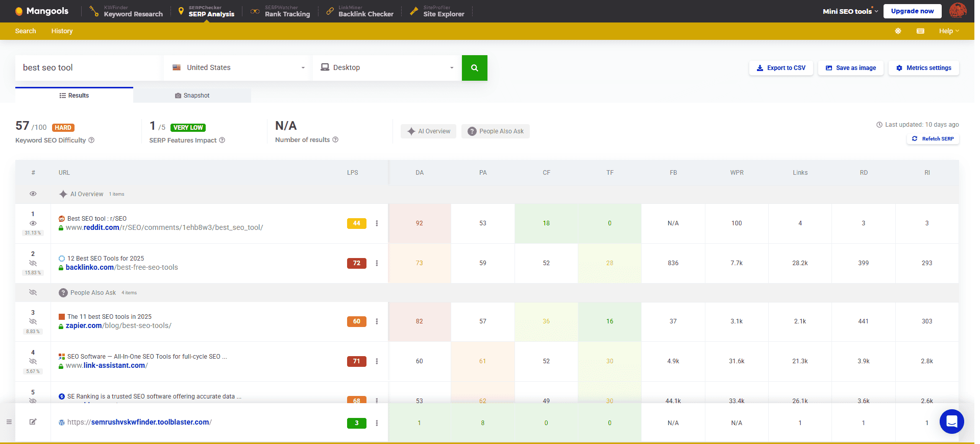Sort by CF column header
Image resolution: width=980 pixels, height=444 pixels.
(546, 173)
